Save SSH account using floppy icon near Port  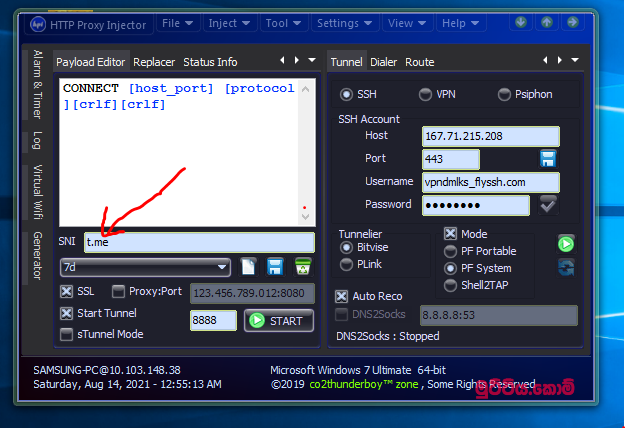point(548,159)
